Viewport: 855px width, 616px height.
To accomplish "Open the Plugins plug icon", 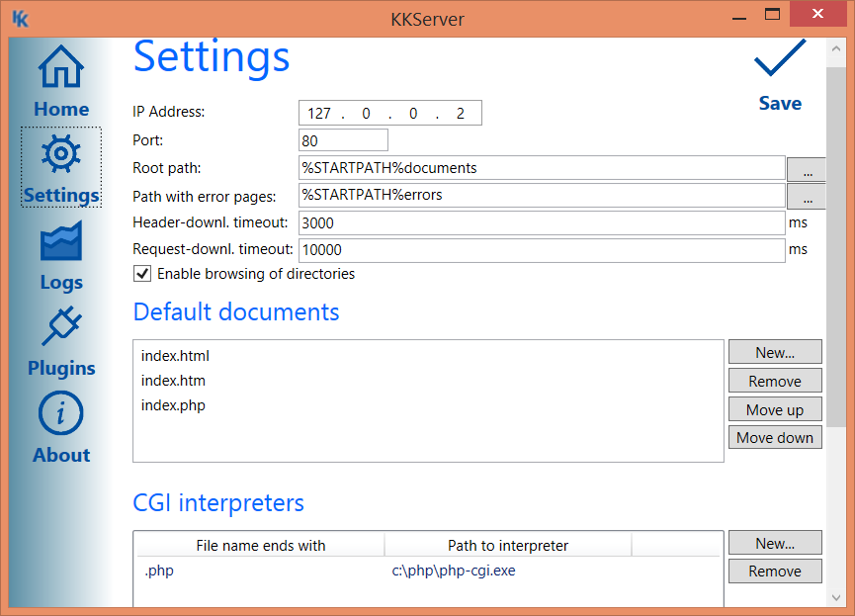I will point(61,325).
